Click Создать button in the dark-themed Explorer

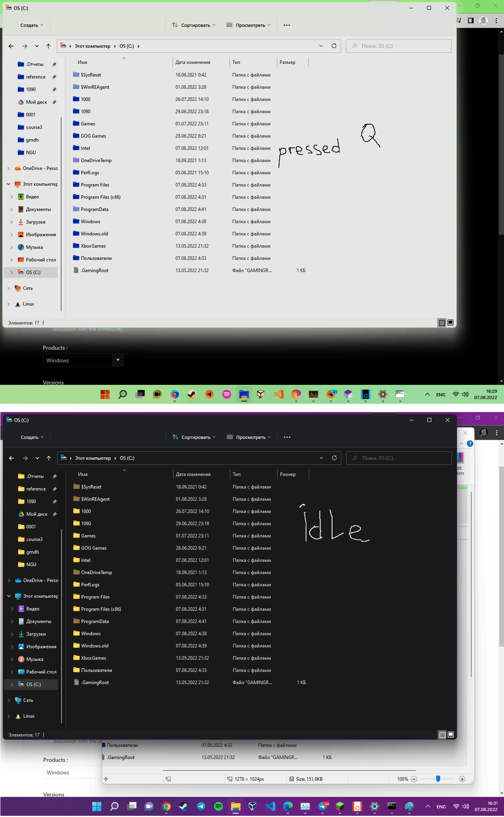32,437
